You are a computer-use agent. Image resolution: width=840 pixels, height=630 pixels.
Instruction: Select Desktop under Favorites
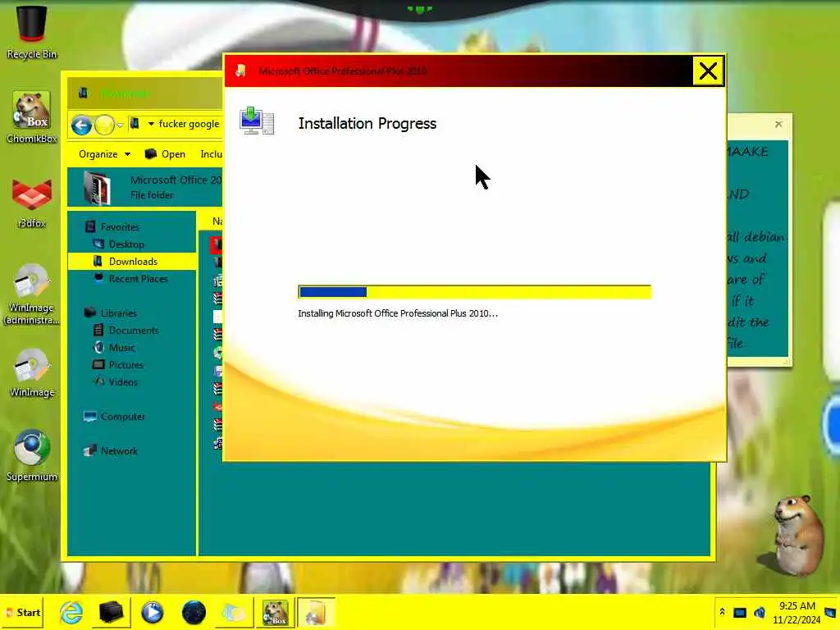click(118, 244)
